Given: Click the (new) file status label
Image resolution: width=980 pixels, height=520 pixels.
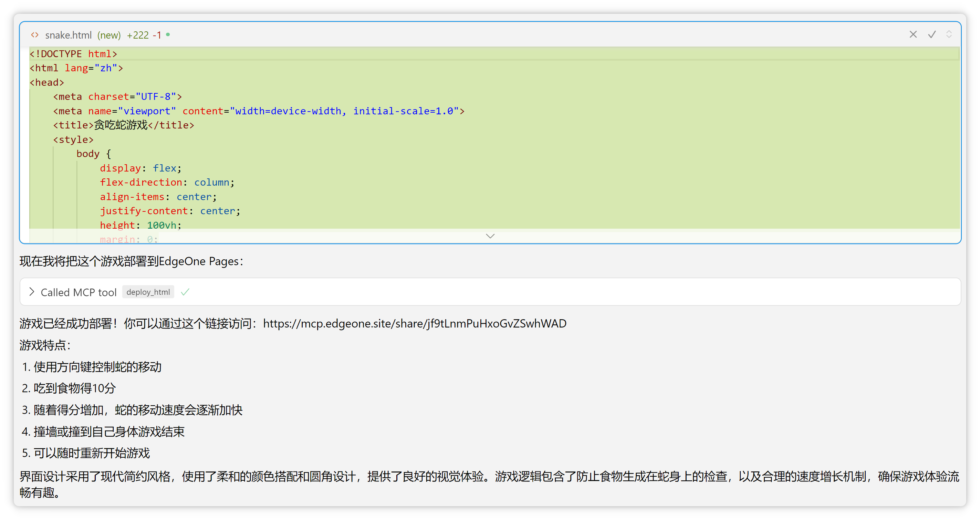Looking at the screenshot, I should pyautogui.click(x=109, y=35).
